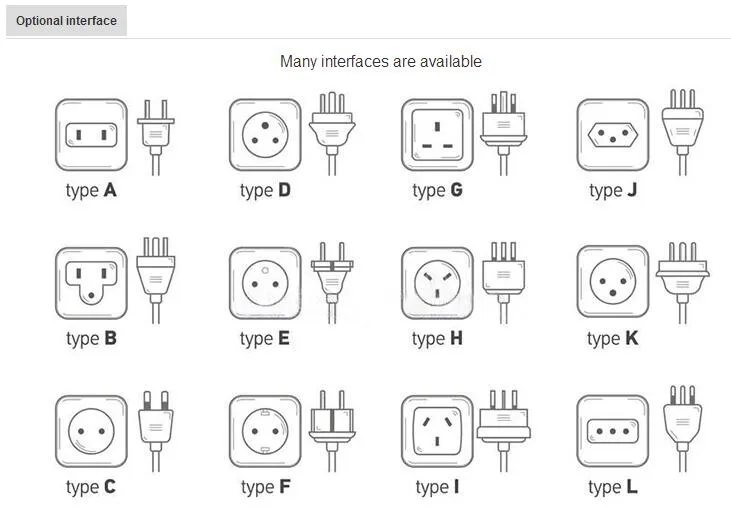Click the "type J" text label
The image size is (731, 524).
tap(613, 190)
